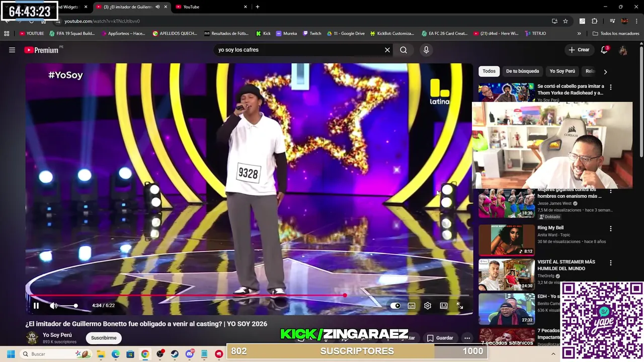This screenshot has width=644, height=362.
Task: Expand hidden bookmarks with the chevron
Action: [579, 34]
